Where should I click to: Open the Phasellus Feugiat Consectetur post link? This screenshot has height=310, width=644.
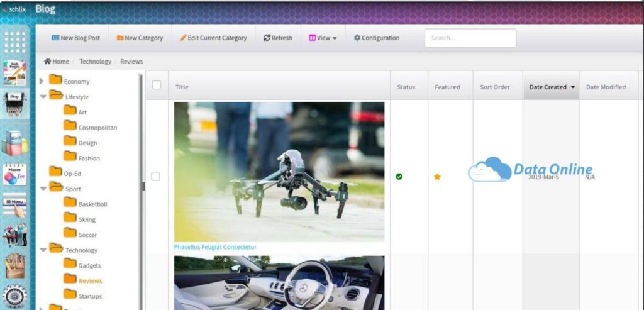click(x=215, y=246)
